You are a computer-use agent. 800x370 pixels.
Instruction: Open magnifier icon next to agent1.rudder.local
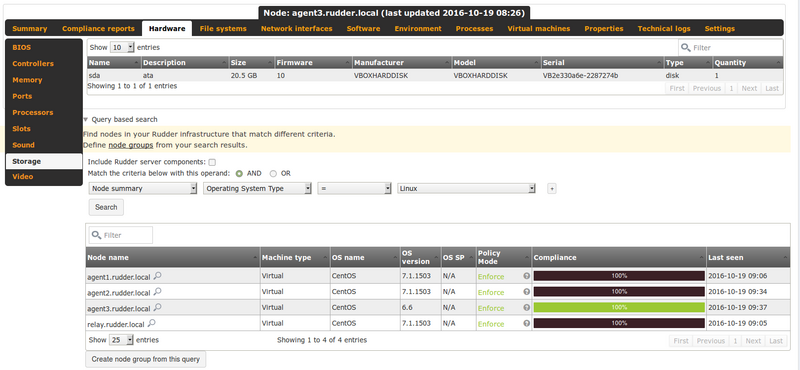coord(158,276)
